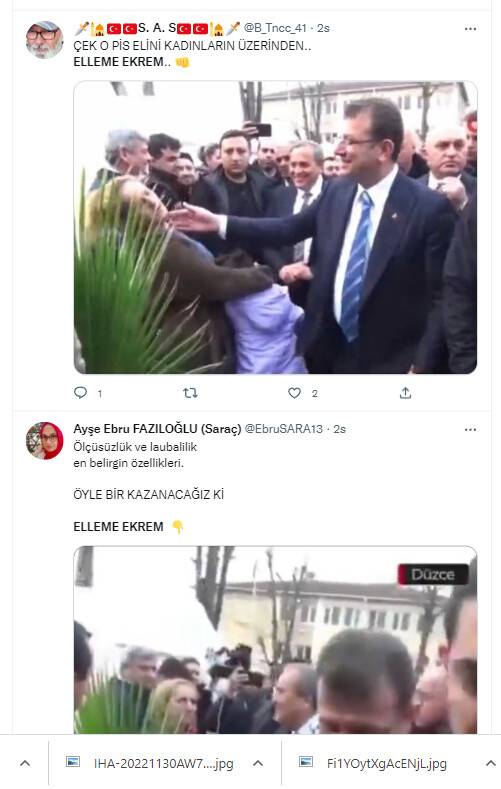Viewport: 501px width, 789px height.
Task: Open the @B_Tncc_41 handle link
Action: [x=275, y=28]
